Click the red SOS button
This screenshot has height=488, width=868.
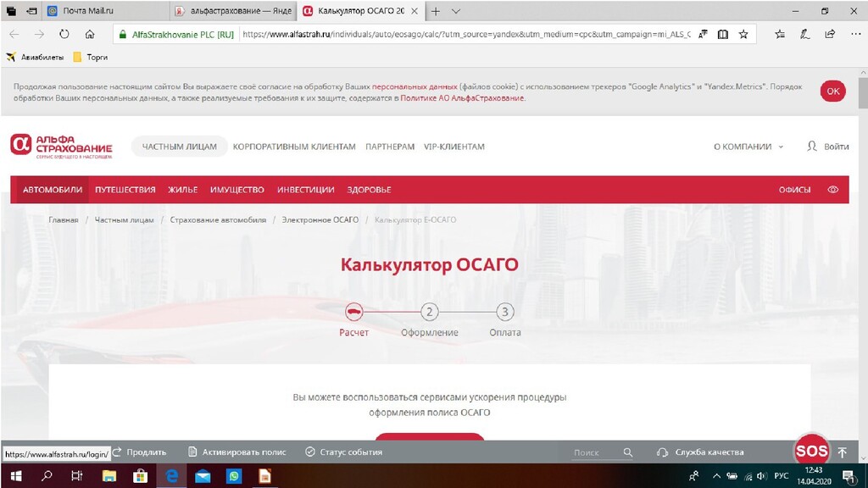[x=811, y=452]
